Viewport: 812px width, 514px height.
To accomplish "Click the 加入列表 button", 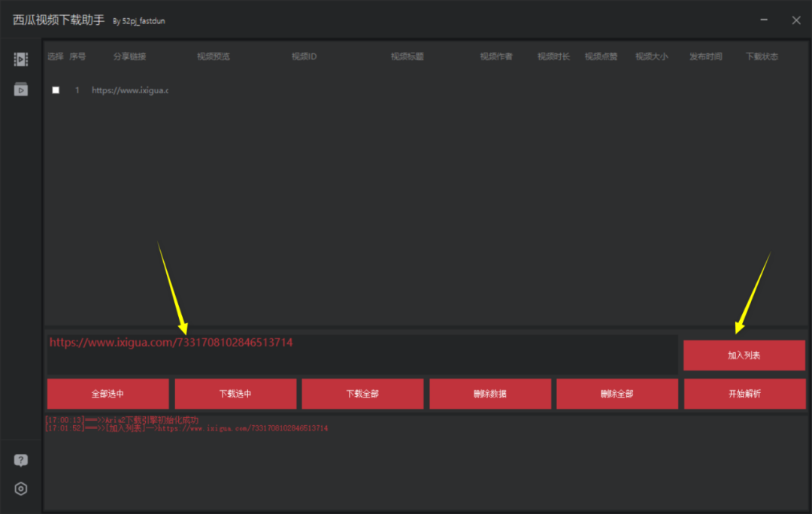I will 744,355.
